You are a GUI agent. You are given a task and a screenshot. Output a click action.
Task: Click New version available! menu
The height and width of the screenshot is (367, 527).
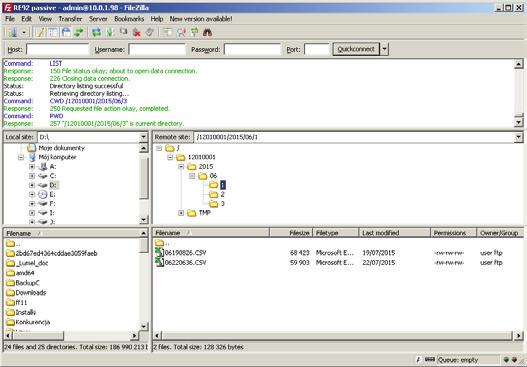pyautogui.click(x=201, y=19)
